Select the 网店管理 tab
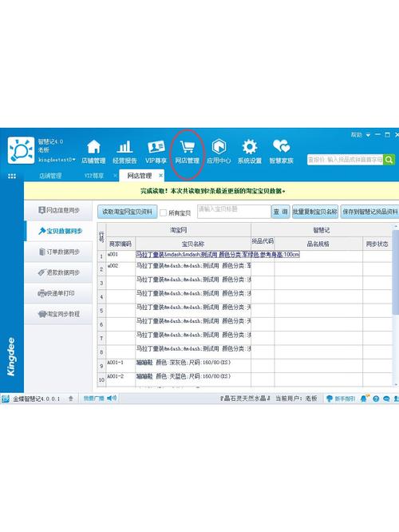Viewport: 399px width, 532px height. [x=140, y=176]
